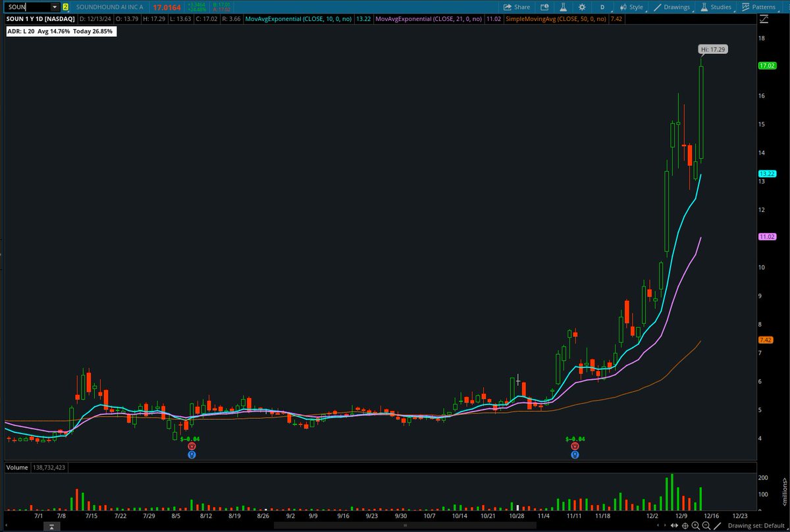Change the D timeframe aggregation button
The width and height of the screenshot is (790, 532).
602,7
